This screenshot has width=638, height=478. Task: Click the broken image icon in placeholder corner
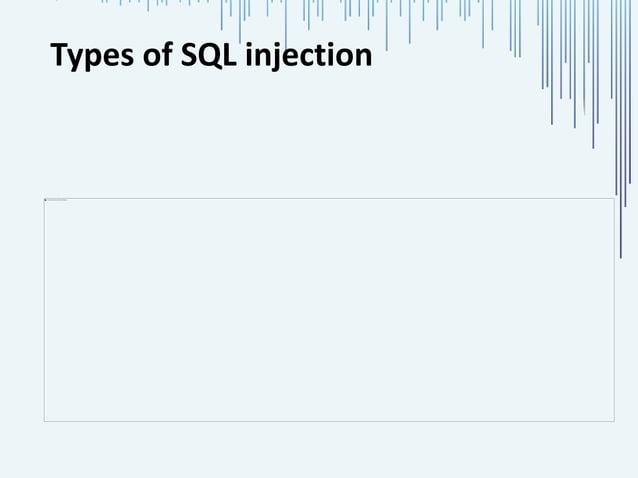[46, 200]
